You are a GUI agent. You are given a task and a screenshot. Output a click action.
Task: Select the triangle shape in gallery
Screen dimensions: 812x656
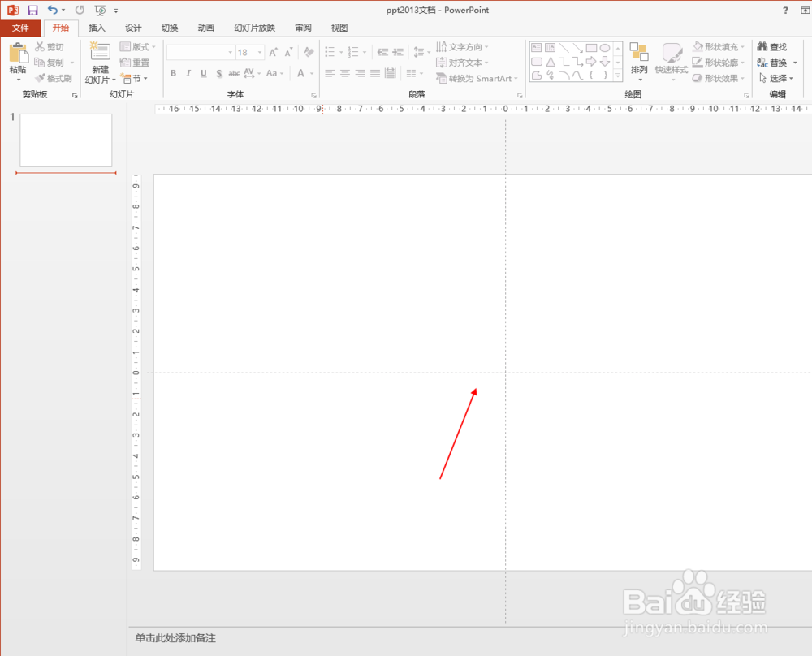click(551, 62)
